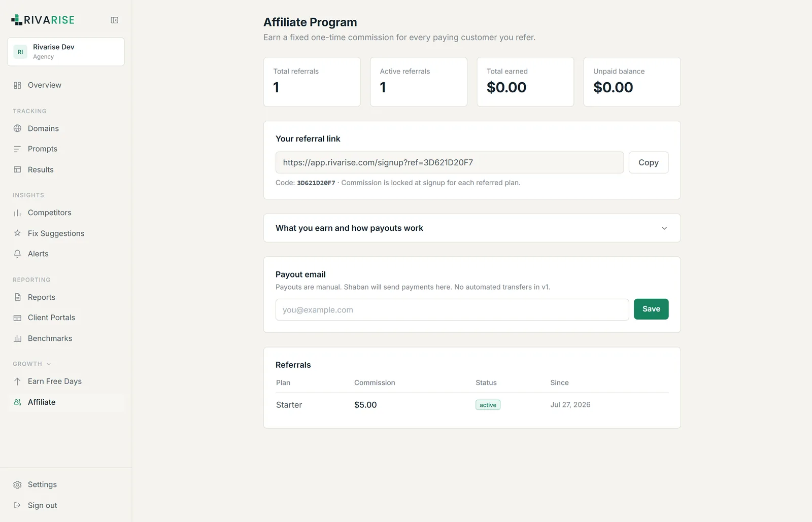Click the Fix Suggestions star icon
The width and height of the screenshot is (812, 522).
point(17,233)
